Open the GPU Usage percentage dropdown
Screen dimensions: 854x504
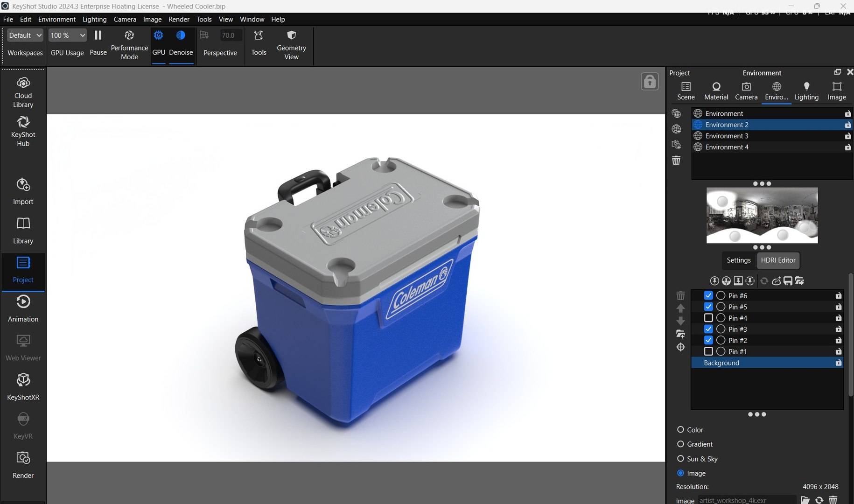[x=67, y=35]
